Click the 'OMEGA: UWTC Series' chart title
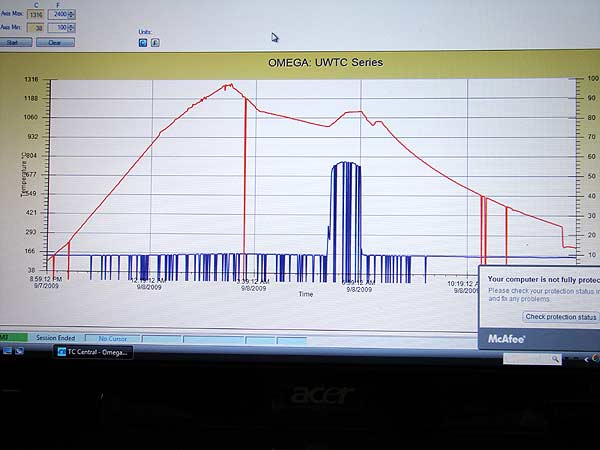Image resolution: width=600 pixels, height=450 pixels. (x=326, y=62)
